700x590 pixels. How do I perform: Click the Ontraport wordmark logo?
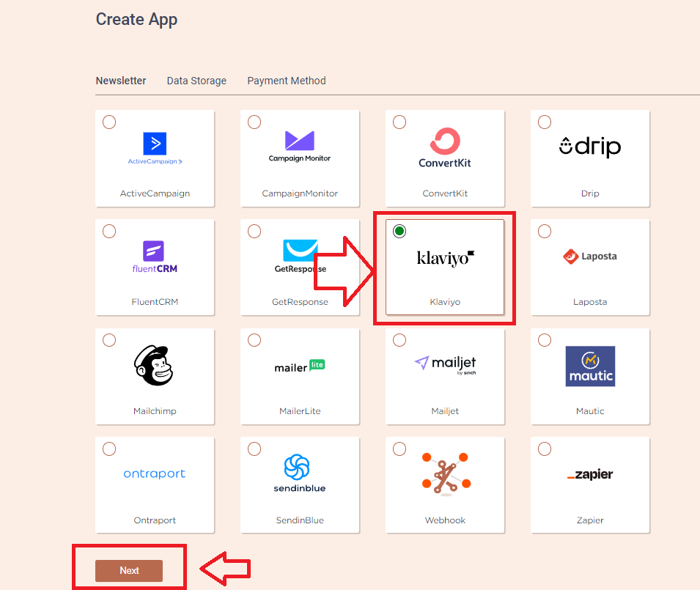coord(155,473)
